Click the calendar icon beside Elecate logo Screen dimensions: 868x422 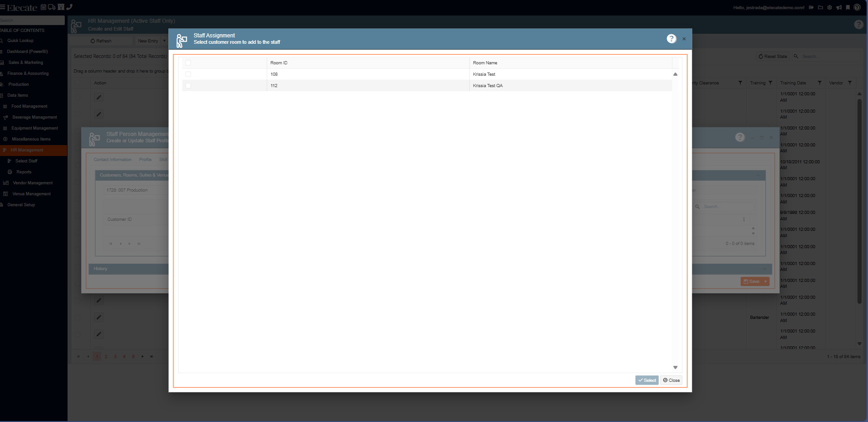[43, 7]
